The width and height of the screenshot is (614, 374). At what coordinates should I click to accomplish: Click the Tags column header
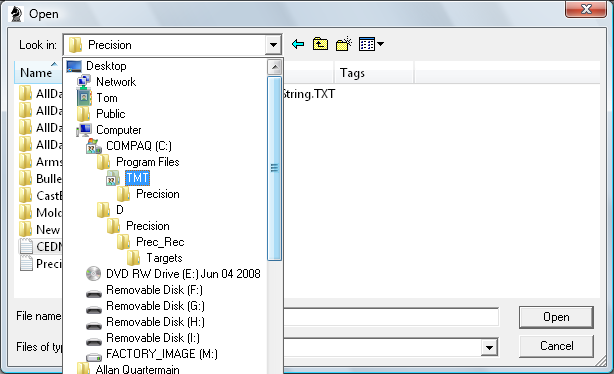tap(374, 73)
